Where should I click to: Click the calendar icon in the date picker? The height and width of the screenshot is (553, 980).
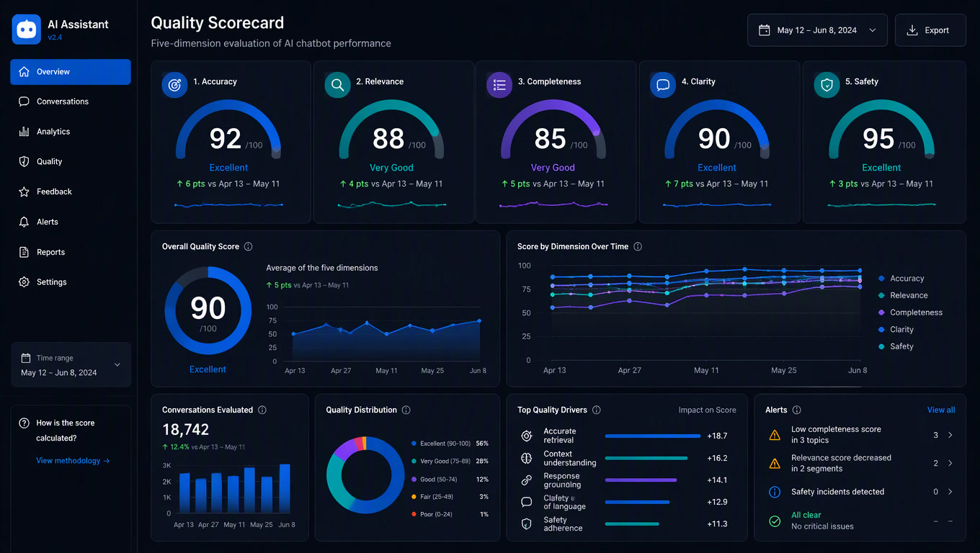click(x=765, y=30)
